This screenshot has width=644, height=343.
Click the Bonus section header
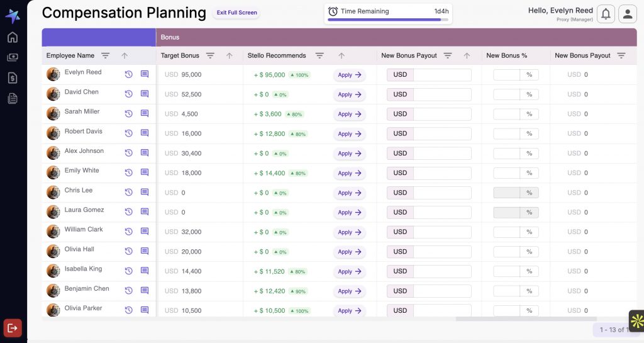pyautogui.click(x=396, y=37)
